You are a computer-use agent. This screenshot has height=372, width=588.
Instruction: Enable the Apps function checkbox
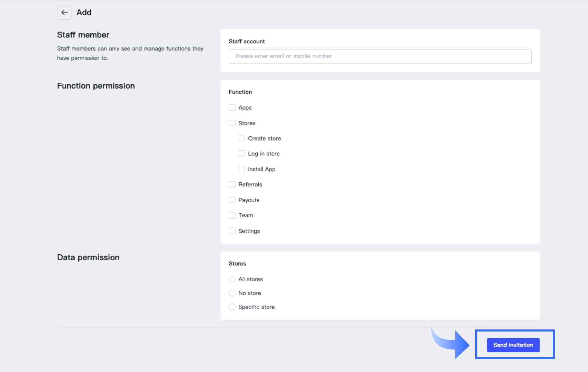232,108
